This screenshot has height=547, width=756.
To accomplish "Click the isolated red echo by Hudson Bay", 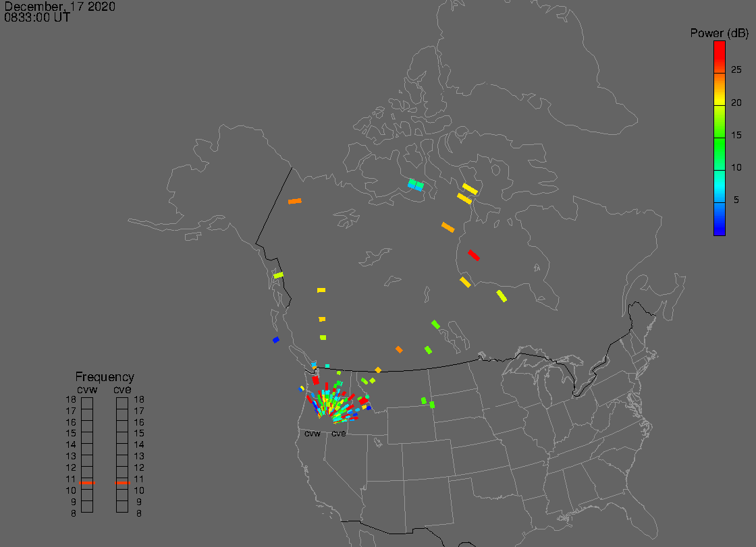I will coord(473,255).
